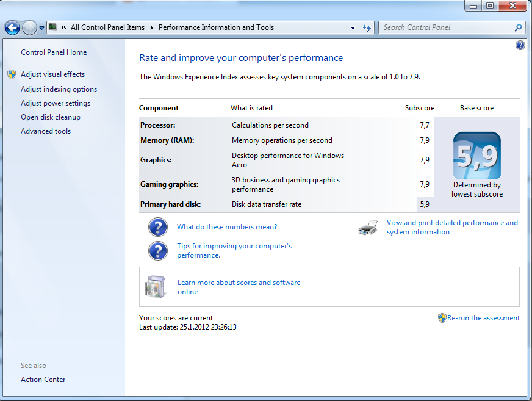
Task: Open 'What do these numbers mean?' link
Action: click(227, 227)
